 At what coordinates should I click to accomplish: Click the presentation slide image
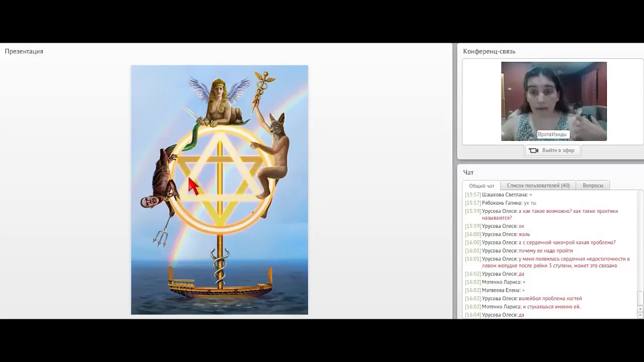219,190
